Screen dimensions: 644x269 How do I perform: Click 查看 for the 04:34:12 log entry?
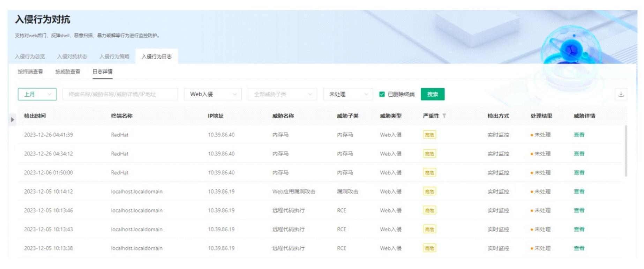pyautogui.click(x=579, y=154)
